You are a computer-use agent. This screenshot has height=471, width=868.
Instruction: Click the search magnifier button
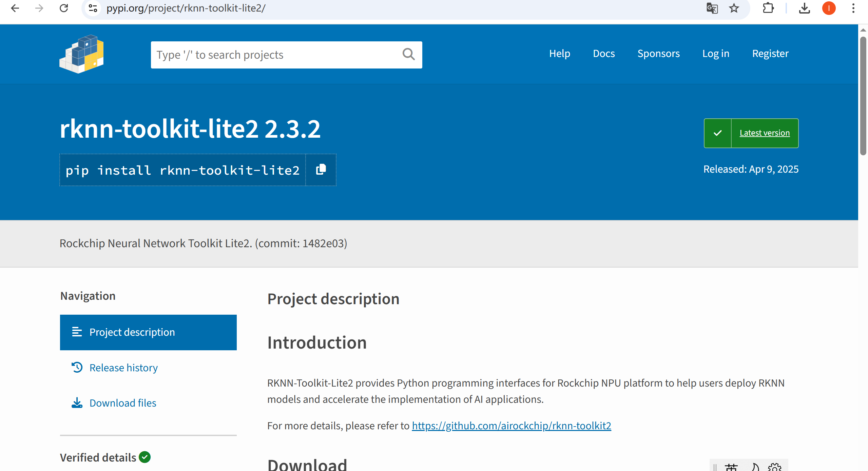(408, 54)
